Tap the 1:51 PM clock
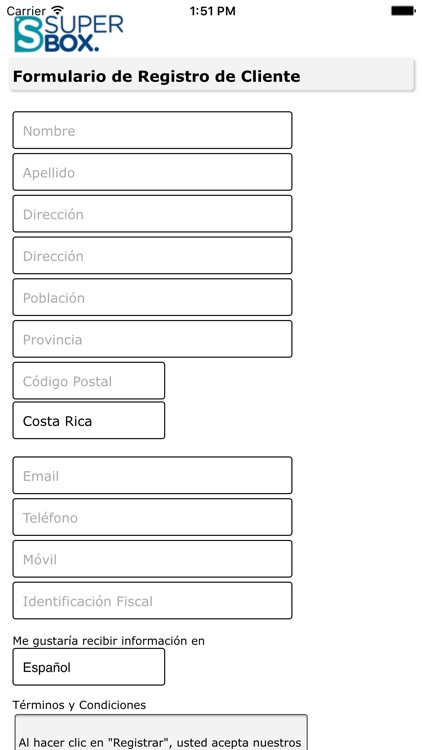Screen dimensions: 422x750 tap(212, 11)
